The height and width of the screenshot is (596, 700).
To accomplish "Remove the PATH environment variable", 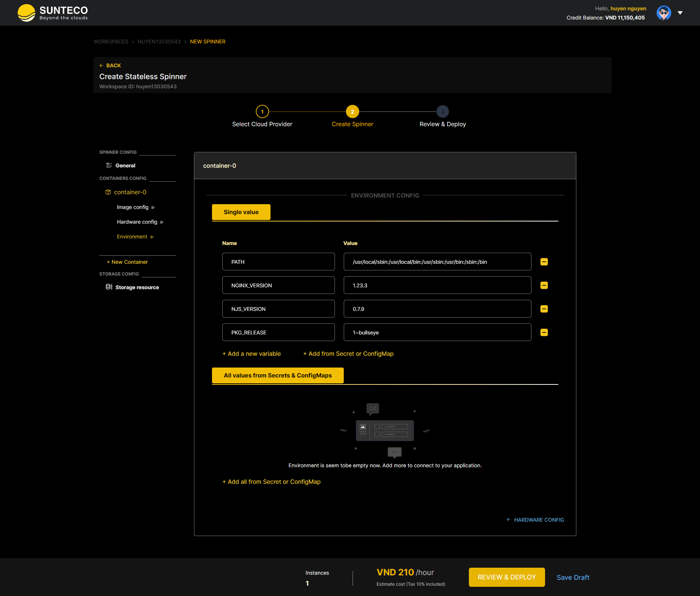I will [544, 262].
